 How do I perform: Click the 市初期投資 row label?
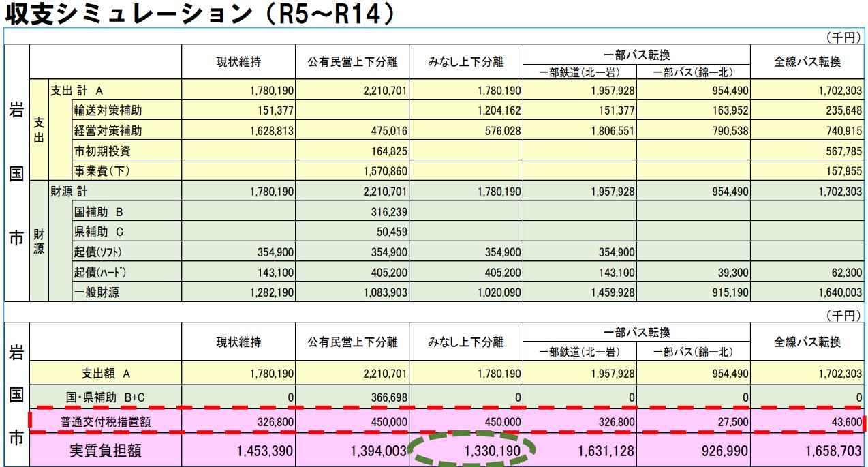tap(102, 151)
